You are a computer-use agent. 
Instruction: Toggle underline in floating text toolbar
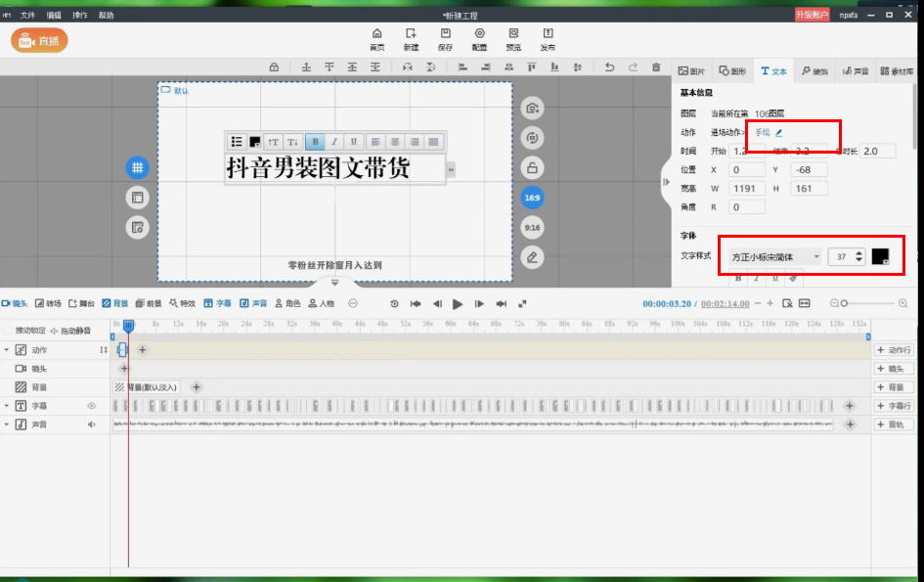(354, 142)
